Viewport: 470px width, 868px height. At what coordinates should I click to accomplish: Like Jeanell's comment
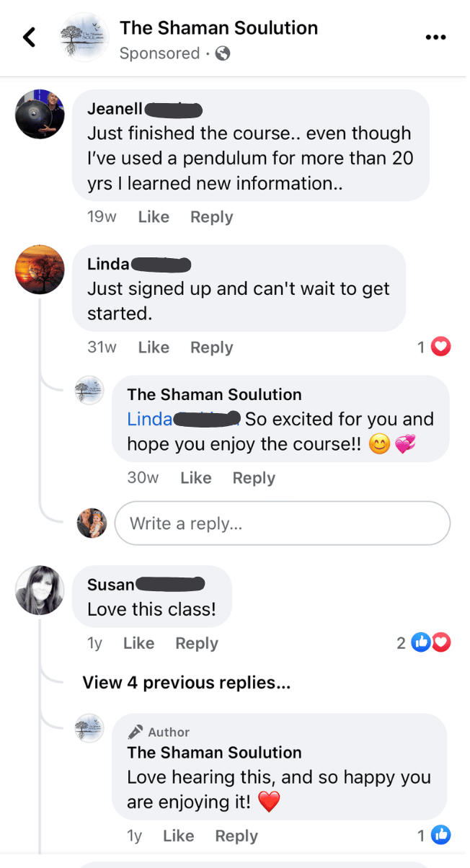[x=154, y=217]
